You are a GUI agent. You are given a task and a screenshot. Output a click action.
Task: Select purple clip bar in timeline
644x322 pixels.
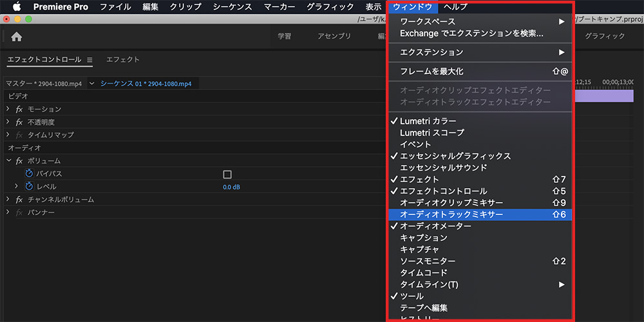click(604, 96)
